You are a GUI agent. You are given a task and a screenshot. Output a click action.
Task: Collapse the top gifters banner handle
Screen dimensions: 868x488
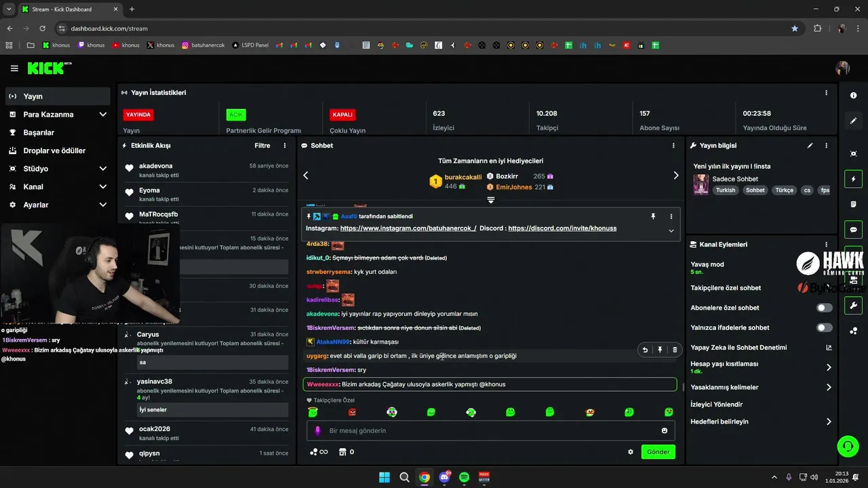coord(490,200)
